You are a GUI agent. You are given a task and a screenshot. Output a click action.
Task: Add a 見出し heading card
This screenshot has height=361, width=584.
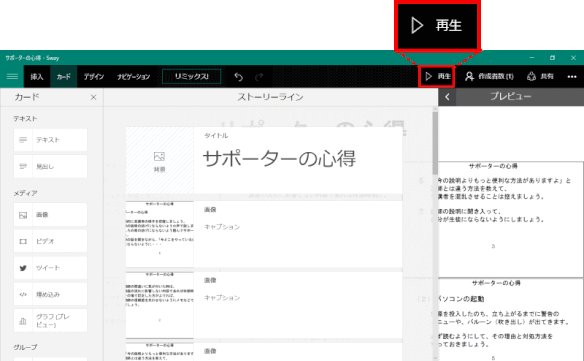click(50, 167)
